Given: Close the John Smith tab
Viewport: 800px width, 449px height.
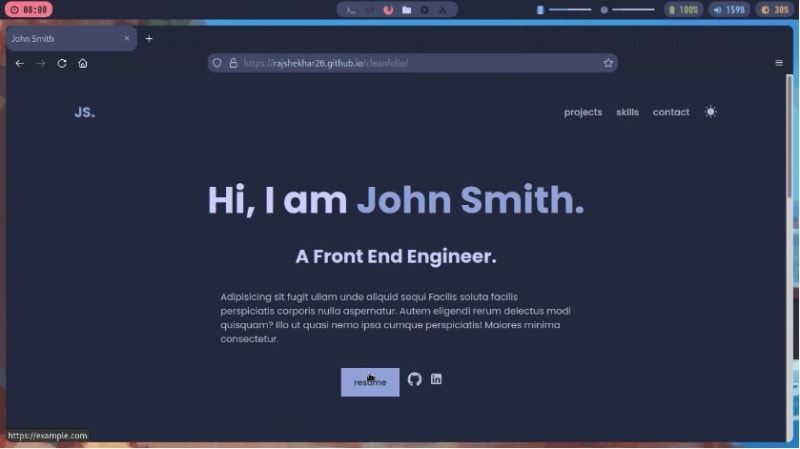Looking at the screenshot, I should [x=127, y=39].
